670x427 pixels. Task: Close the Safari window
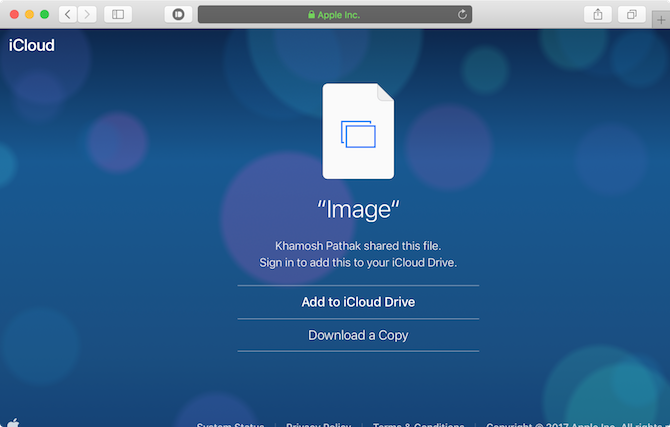[14, 15]
